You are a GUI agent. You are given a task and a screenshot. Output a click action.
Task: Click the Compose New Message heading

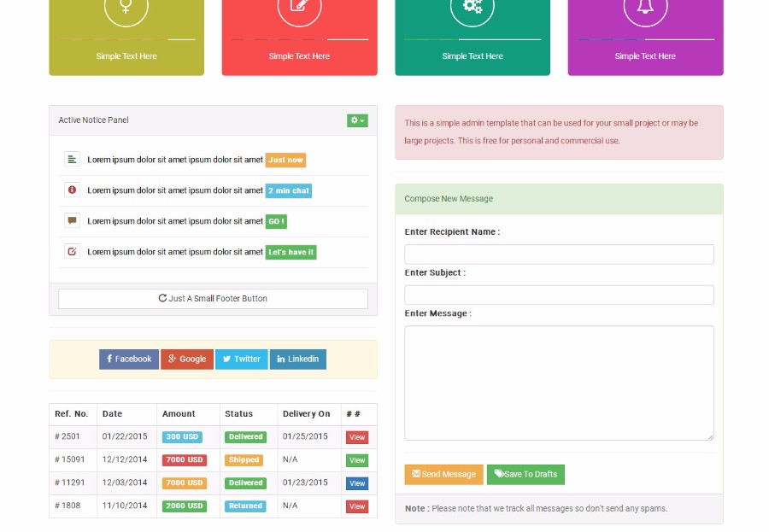click(x=449, y=199)
